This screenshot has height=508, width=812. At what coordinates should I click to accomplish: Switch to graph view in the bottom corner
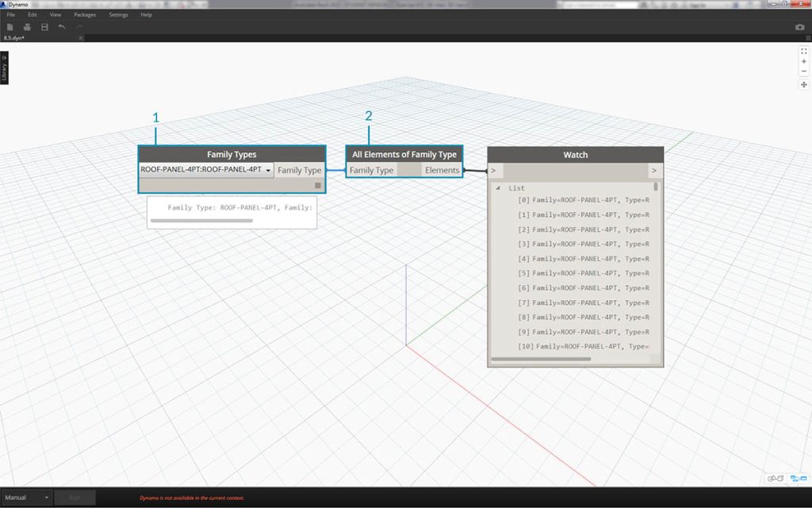[799, 477]
